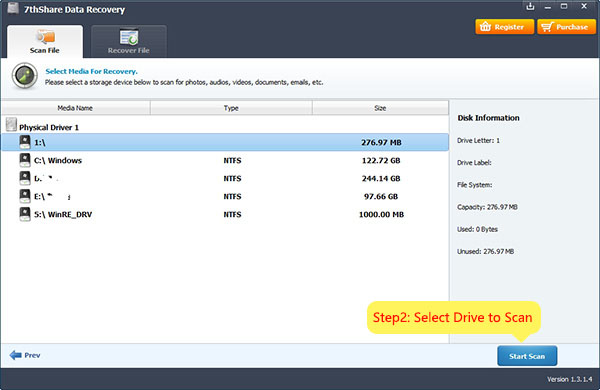Image resolution: width=600 pixels, height=390 pixels.
Task: Click the blue Prev arrow icon
Action: pos(16,355)
